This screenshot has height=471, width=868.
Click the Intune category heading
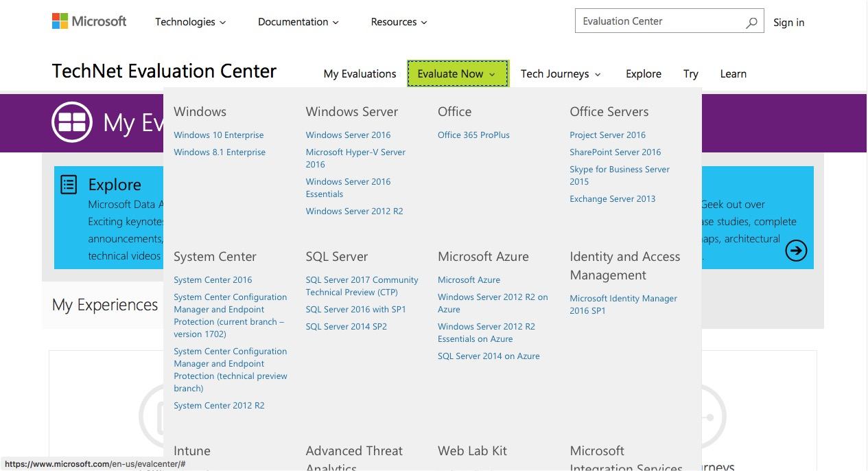coord(192,451)
